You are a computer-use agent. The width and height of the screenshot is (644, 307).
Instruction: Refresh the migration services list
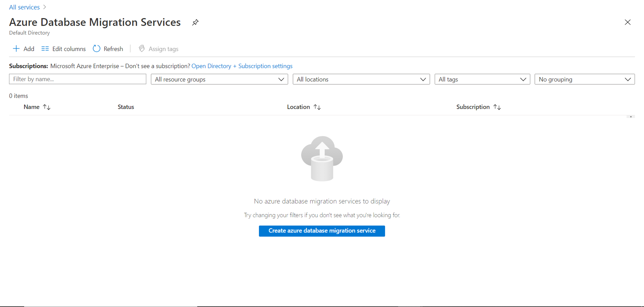pyautogui.click(x=108, y=49)
